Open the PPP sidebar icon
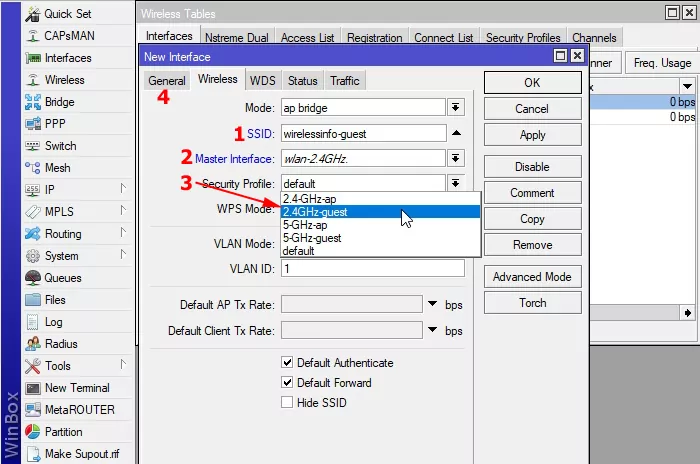The height and width of the screenshot is (464, 700). (x=33, y=124)
